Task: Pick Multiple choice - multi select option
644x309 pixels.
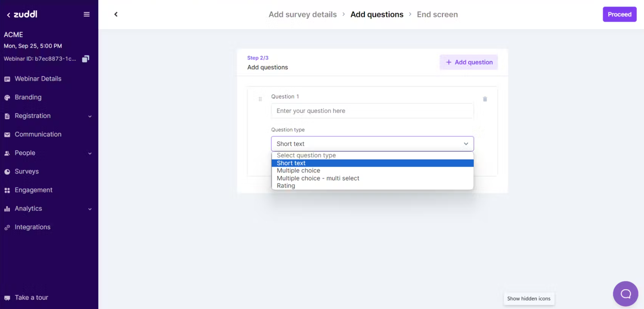Action: click(x=318, y=178)
